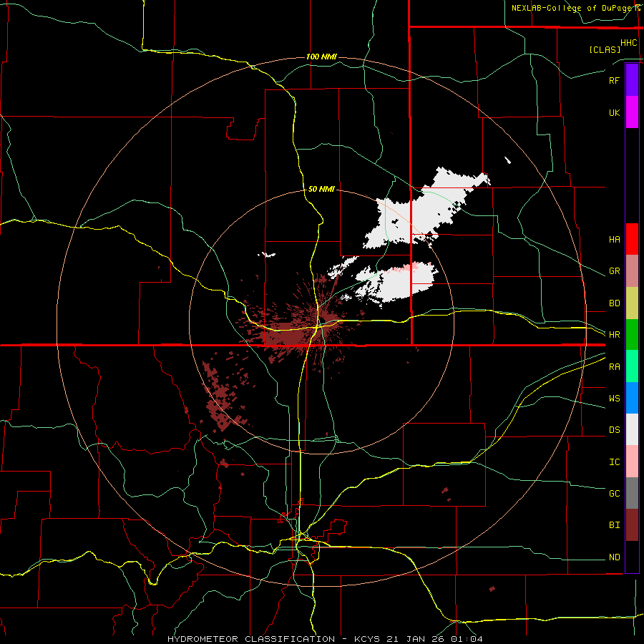Click the HA legend label
This screenshot has width=644, height=644.
pyautogui.click(x=615, y=239)
